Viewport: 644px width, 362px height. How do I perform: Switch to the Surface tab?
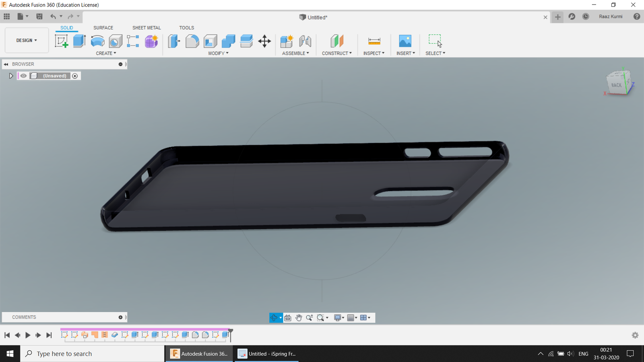point(103,28)
